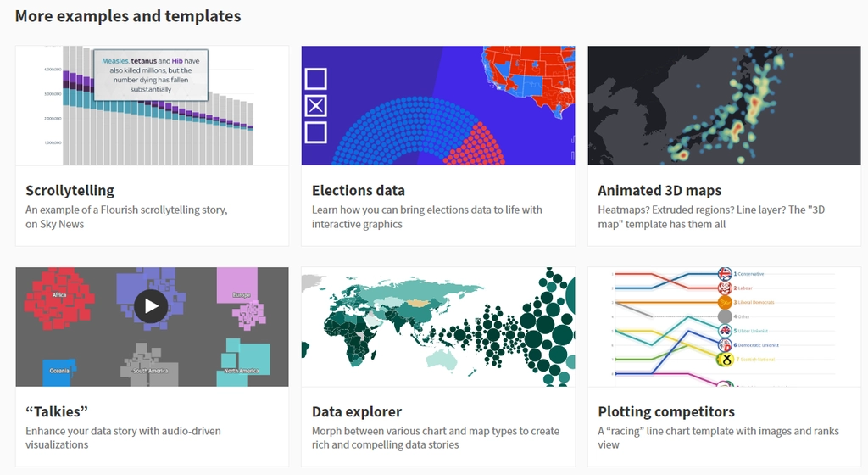Open the Animated 3D maps heatmap thumbnail

coord(724,105)
